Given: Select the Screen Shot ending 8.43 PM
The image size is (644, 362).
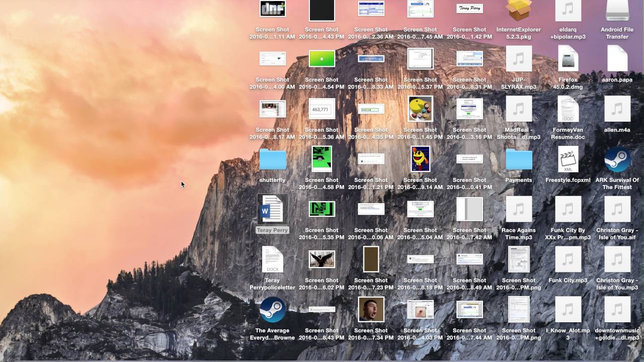Looking at the screenshot, I should click(322, 309).
